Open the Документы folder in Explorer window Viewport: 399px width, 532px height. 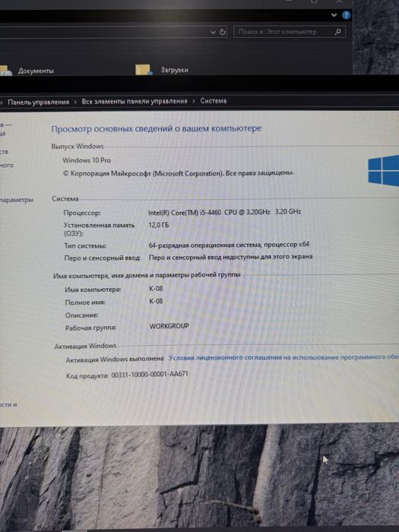coord(27,71)
